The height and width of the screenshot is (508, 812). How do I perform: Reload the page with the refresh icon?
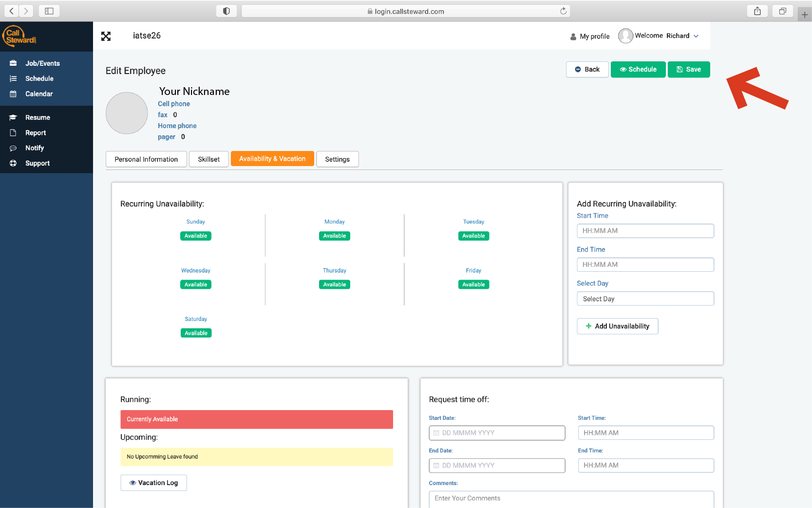[x=563, y=11]
